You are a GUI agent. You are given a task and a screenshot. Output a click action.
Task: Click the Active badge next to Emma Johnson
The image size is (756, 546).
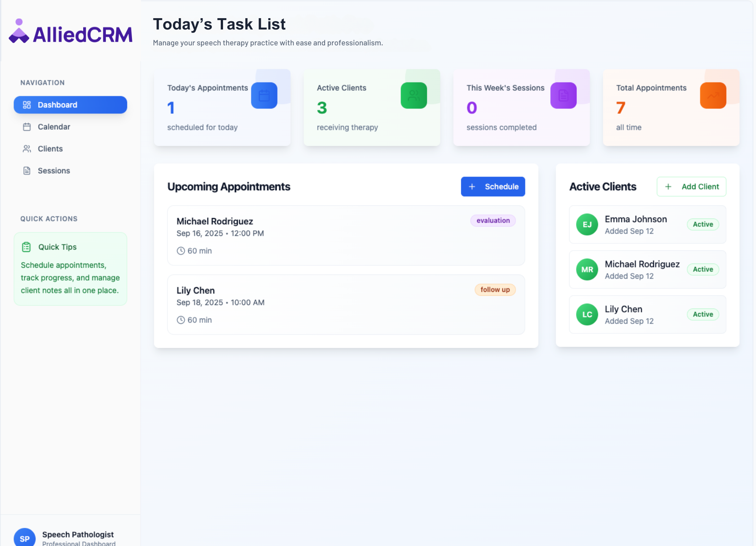click(x=702, y=224)
